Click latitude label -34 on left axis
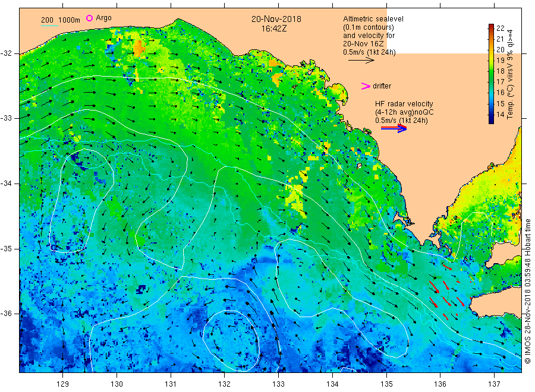This screenshot has height=392, width=535. point(6,184)
